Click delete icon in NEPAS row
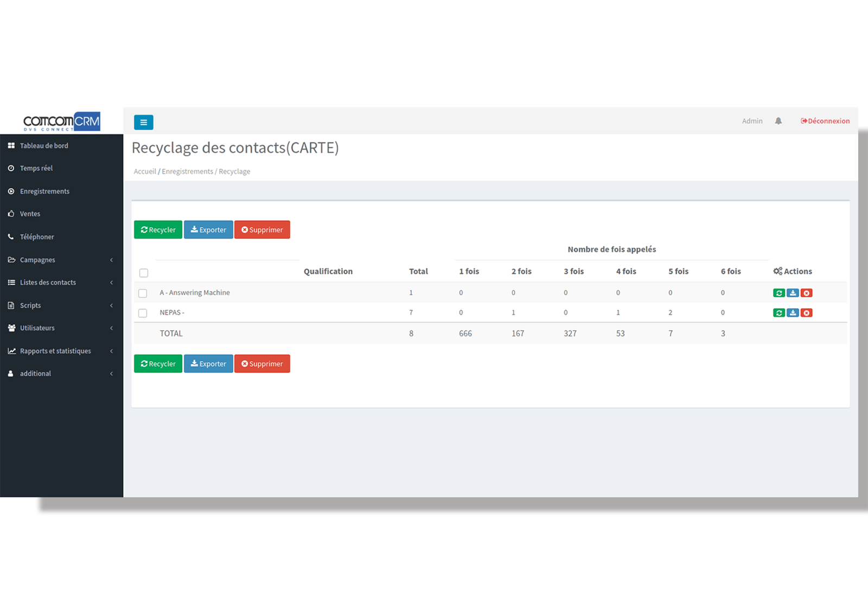The height and width of the screenshot is (609, 868). click(807, 313)
